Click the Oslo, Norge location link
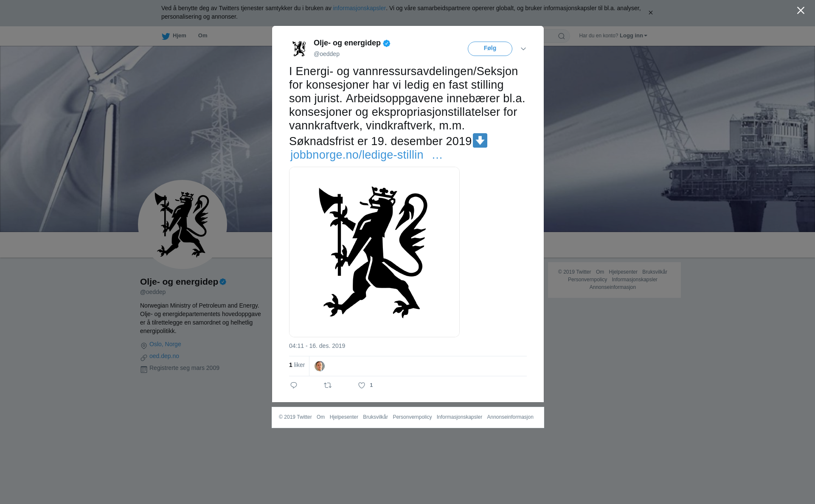 click(x=165, y=344)
